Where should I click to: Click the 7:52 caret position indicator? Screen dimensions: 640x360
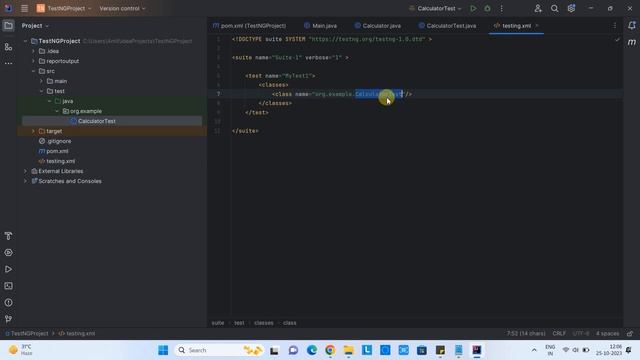click(526, 333)
